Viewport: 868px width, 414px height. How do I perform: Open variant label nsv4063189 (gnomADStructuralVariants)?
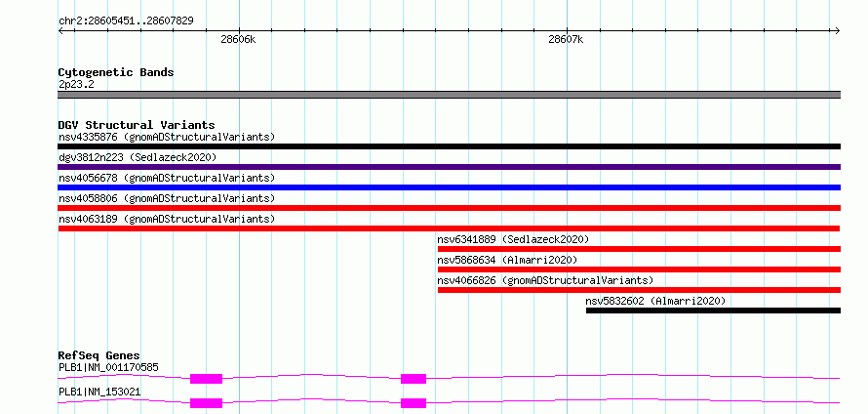coord(167,219)
